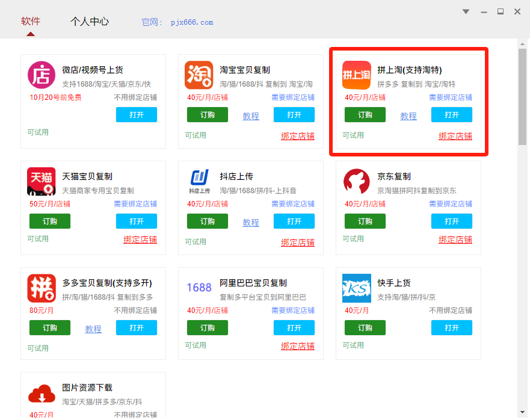Image resolution: width=530 pixels, height=420 pixels.
Task: Click the scrollbar down arrow
Action: [x=522, y=412]
